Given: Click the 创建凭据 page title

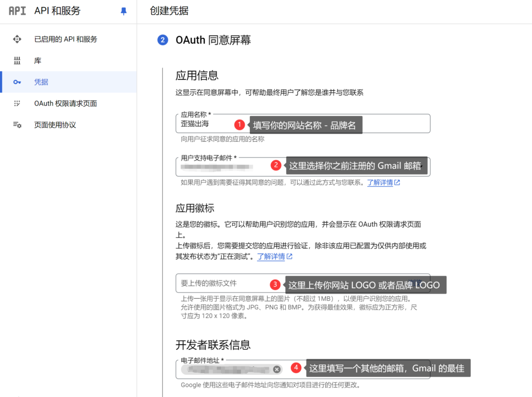Looking at the screenshot, I should (x=169, y=11).
